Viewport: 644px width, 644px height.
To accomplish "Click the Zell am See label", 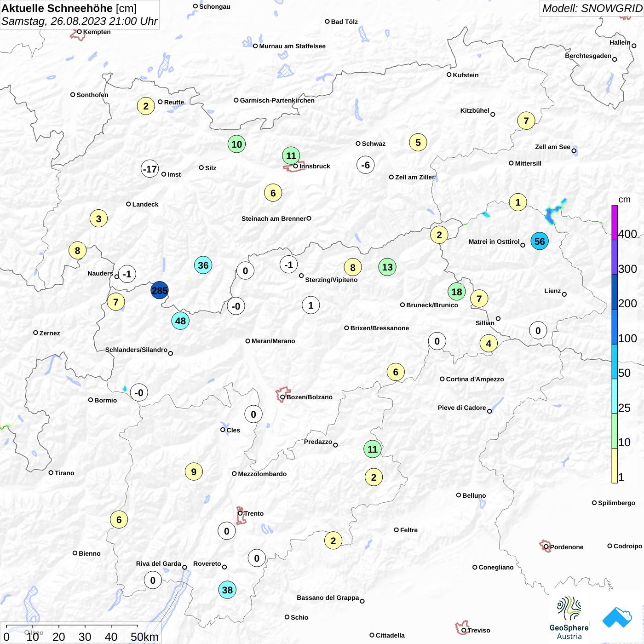I will tap(552, 147).
